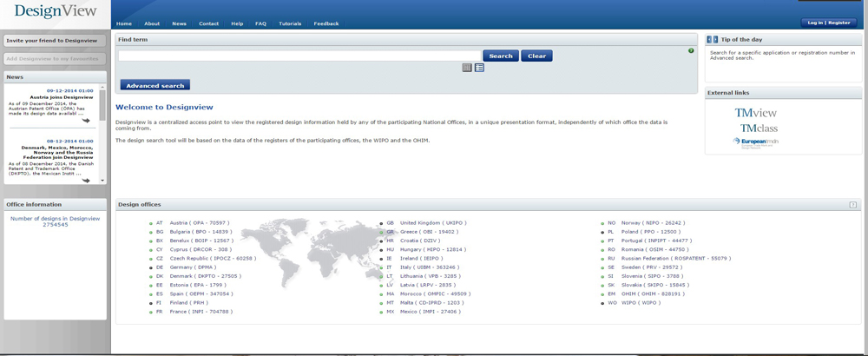Click the News panel scrollbar thumb
The width and height of the screenshot is (868, 356).
(102, 105)
